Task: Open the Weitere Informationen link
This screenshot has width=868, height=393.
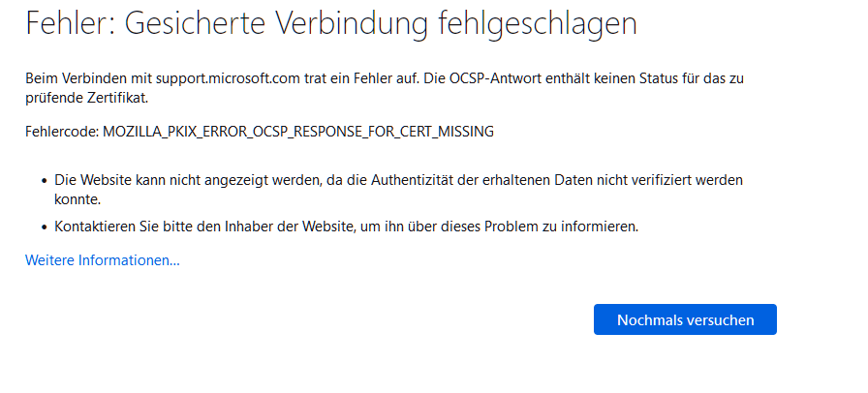Action: tap(103, 259)
